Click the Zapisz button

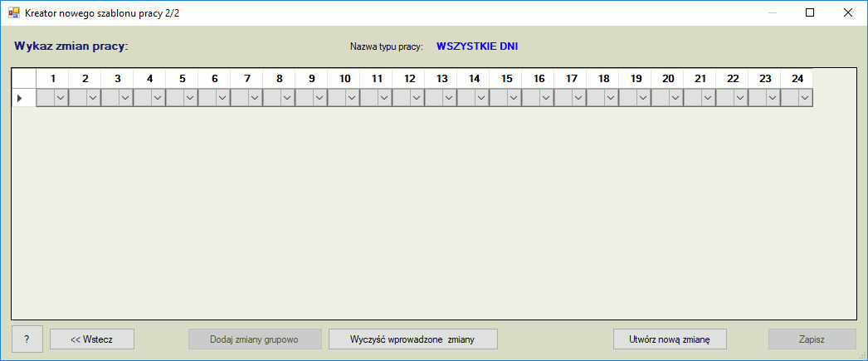click(x=812, y=339)
